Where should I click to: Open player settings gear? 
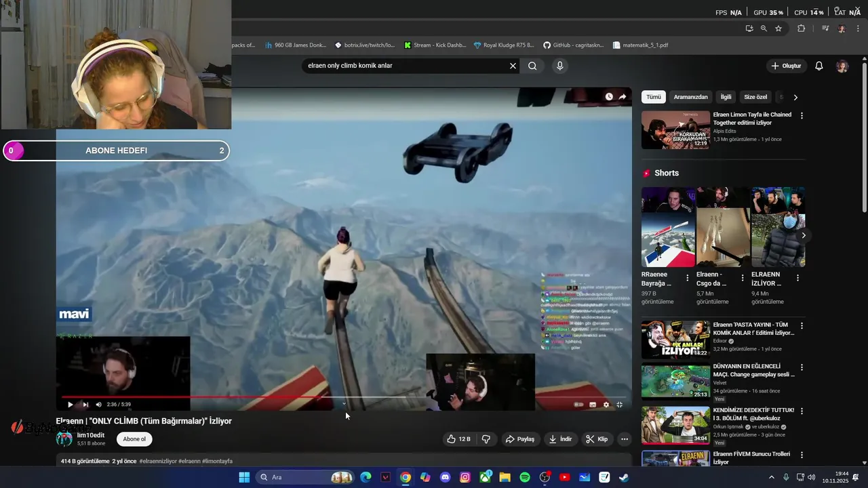(x=606, y=405)
